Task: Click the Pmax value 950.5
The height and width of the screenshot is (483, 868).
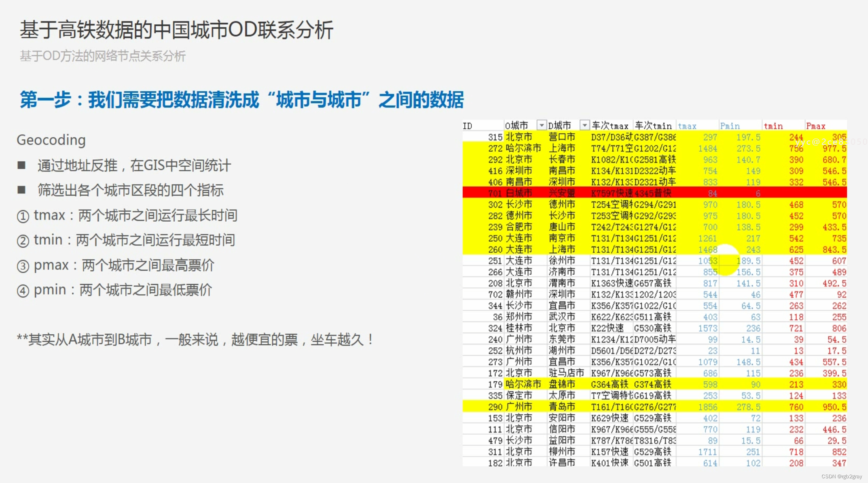Action: click(834, 407)
